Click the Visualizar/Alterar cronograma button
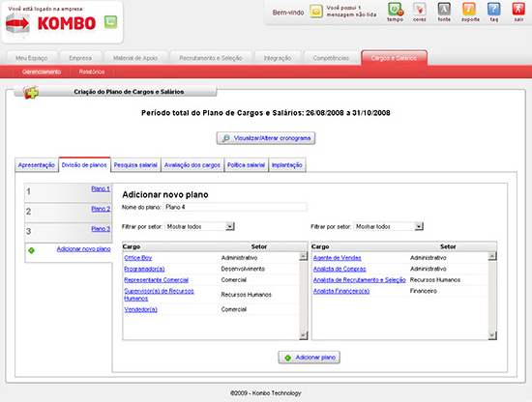This screenshot has width=532, height=402. coord(266,138)
